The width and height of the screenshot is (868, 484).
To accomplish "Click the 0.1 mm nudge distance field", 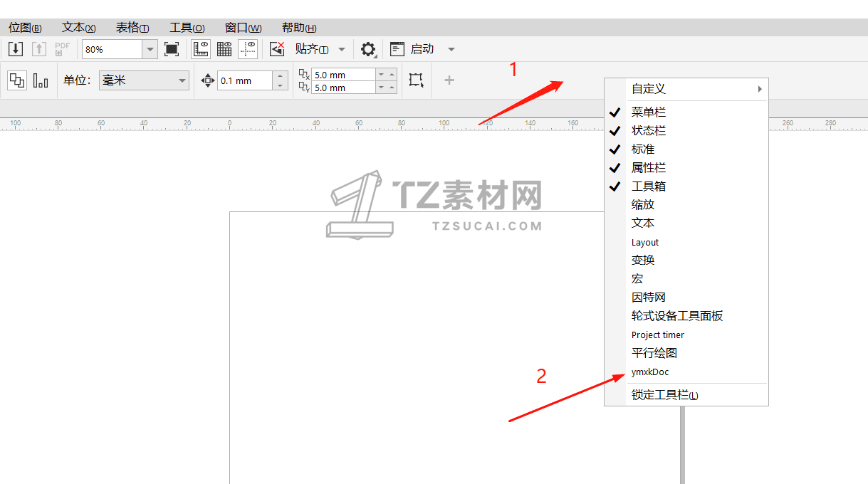I will [245, 80].
